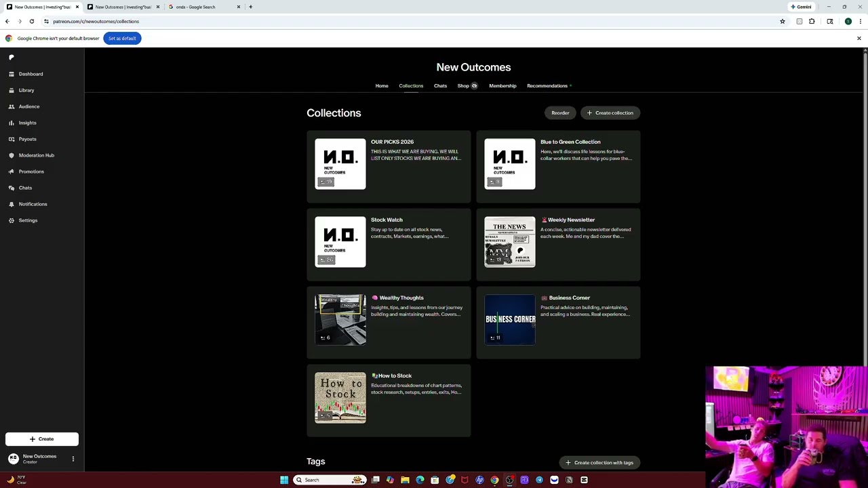Click the Create button in the sidebar
The image size is (868, 488).
(x=42, y=439)
